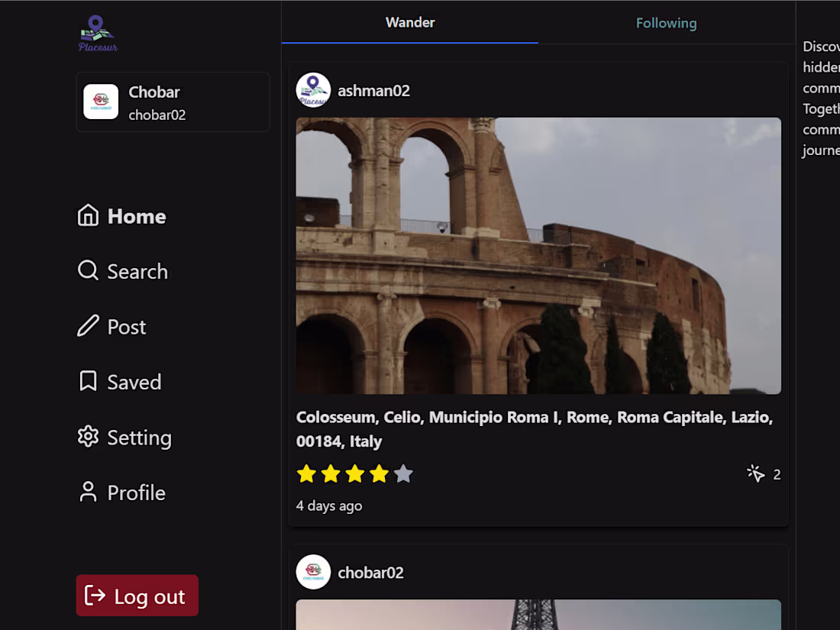Select the Home icon in the sidebar
Image resolution: width=840 pixels, height=630 pixels.
87,216
